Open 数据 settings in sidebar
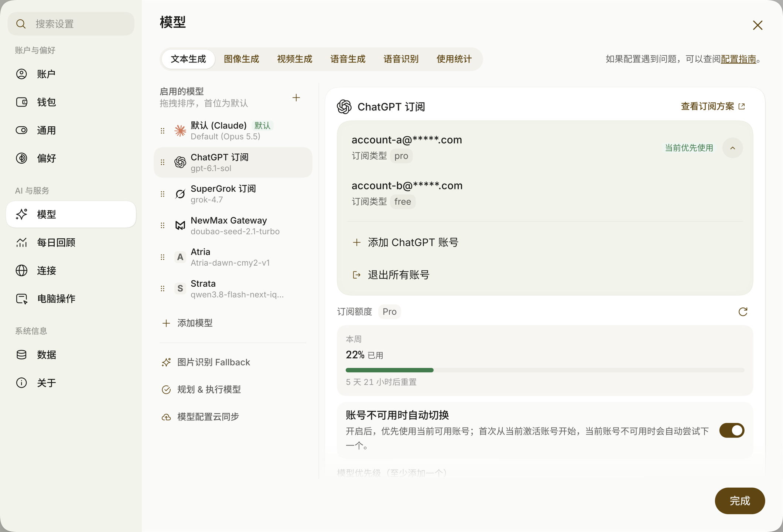The height and width of the screenshot is (532, 783). point(71,355)
